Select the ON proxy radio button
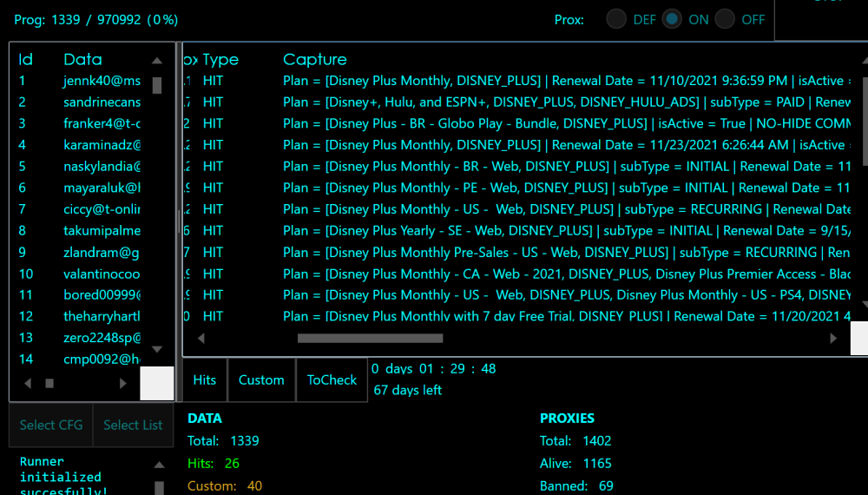This screenshot has height=495, width=868. 672,19
